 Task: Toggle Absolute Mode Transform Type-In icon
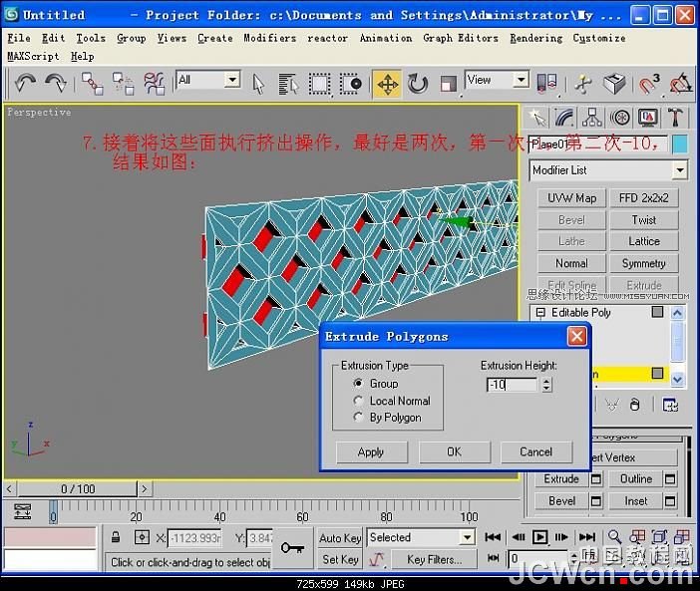(142, 537)
